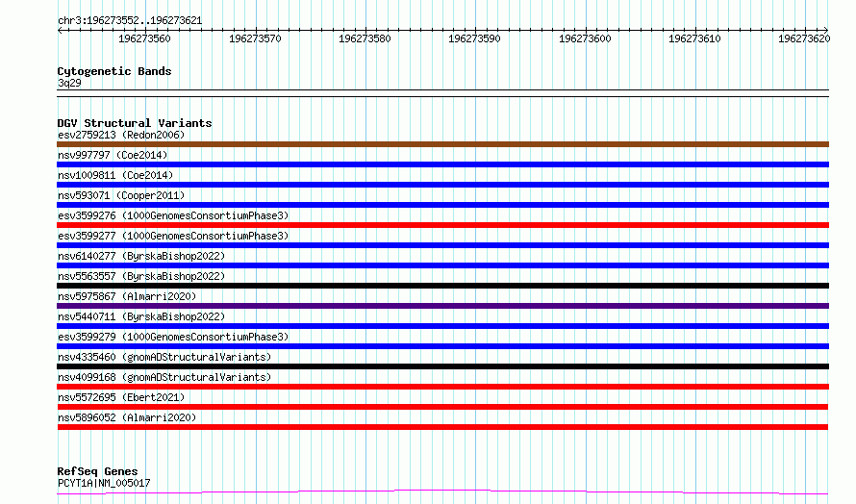Open nsv5440711 (ByrskaBishop2022) label
The image size is (856, 504).
coord(141,316)
